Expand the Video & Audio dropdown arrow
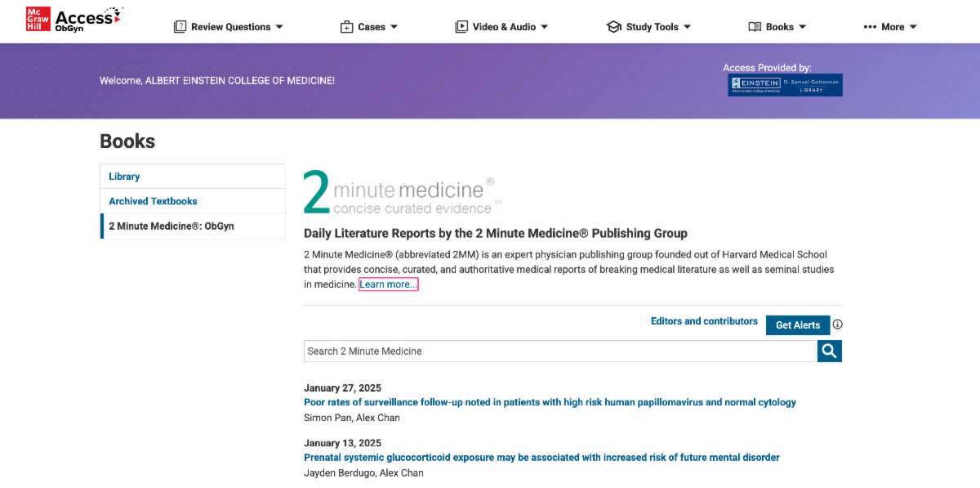 pyautogui.click(x=545, y=27)
